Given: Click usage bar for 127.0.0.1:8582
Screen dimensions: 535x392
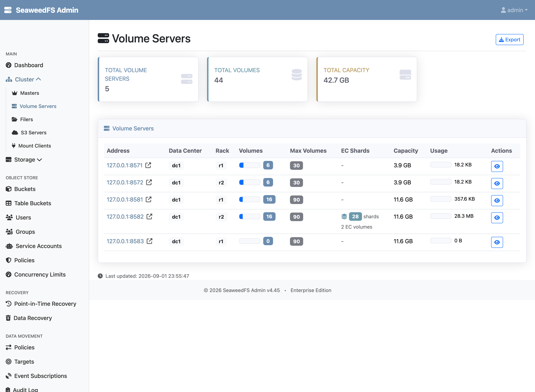Looking at the screenshot, I should pyautogui.click(x=441, y=216).
